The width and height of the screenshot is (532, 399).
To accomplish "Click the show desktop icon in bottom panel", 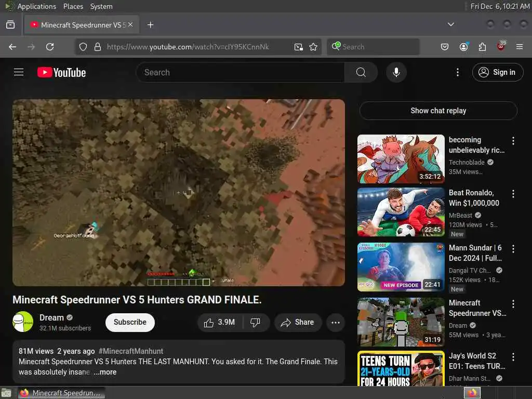I will pyautogui.click(x=6, y=393).
